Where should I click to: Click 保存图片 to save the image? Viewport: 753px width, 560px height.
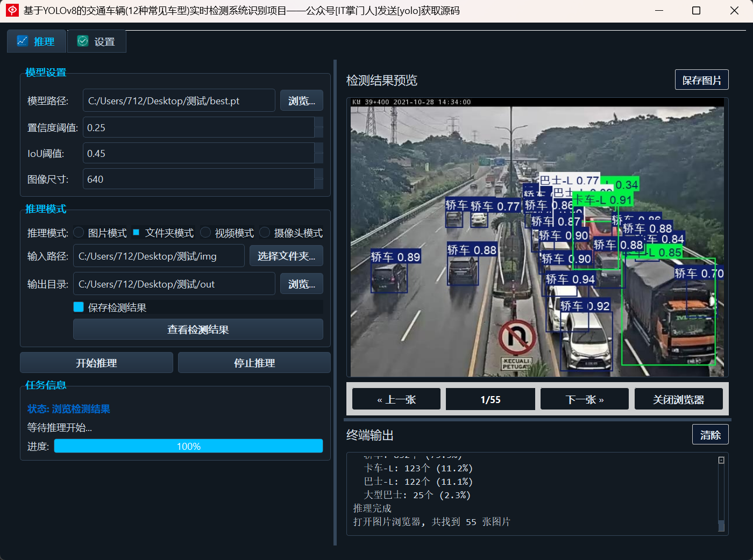coord(701,79)
